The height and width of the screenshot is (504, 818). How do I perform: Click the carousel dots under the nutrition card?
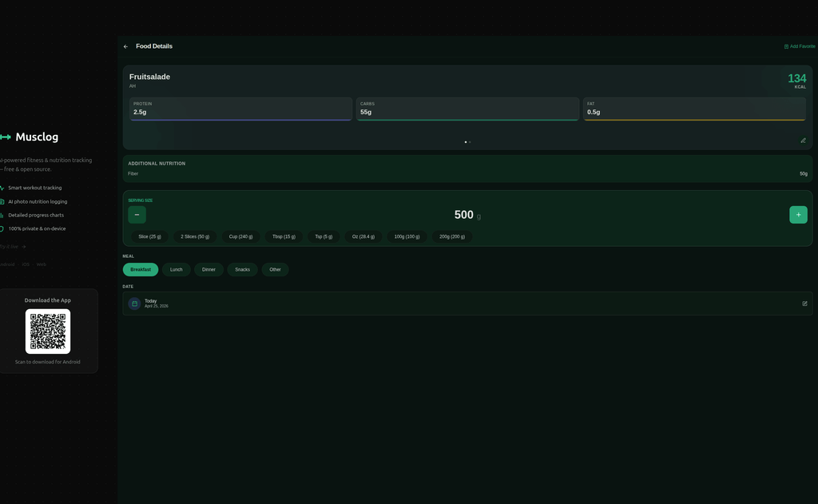click(x=467, y=141)
